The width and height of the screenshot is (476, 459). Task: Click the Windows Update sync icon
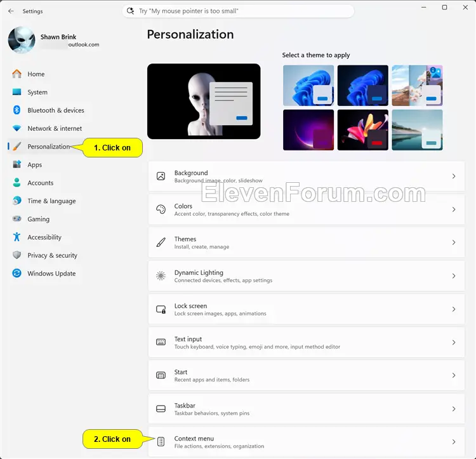coord(17,273)
